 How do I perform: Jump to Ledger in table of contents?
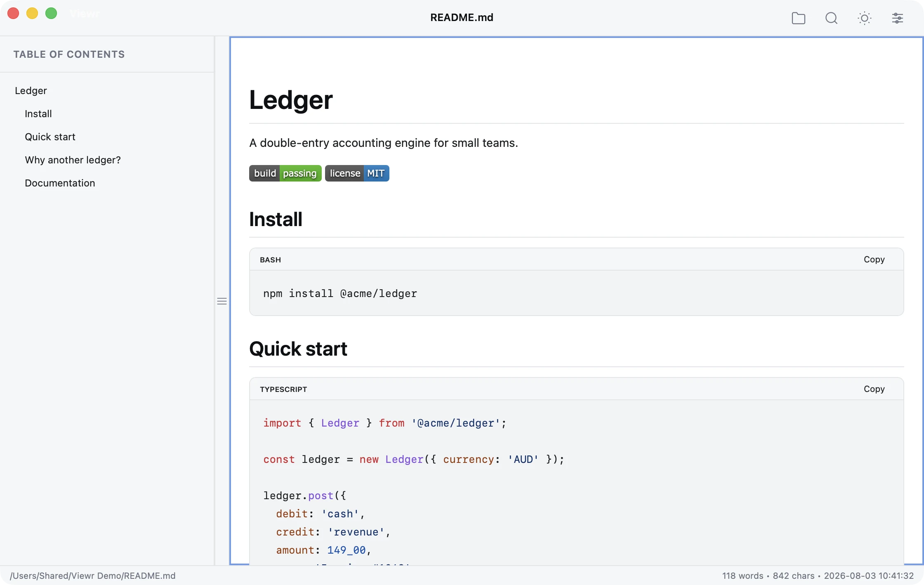31,91
